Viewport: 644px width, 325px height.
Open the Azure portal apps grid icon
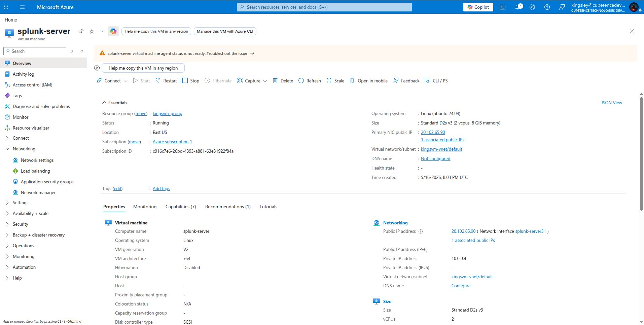click(6, 7)
